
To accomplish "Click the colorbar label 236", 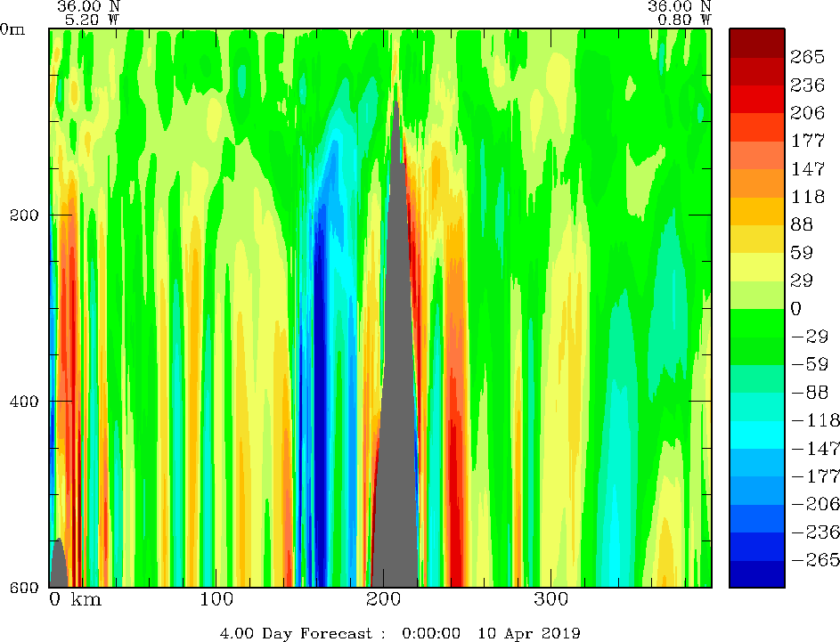I will (x=807, y=85).
